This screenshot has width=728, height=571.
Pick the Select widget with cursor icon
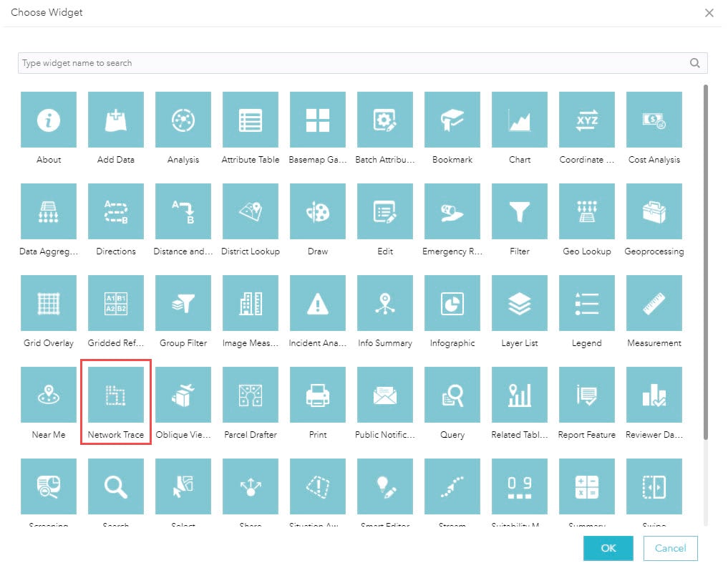183,486
